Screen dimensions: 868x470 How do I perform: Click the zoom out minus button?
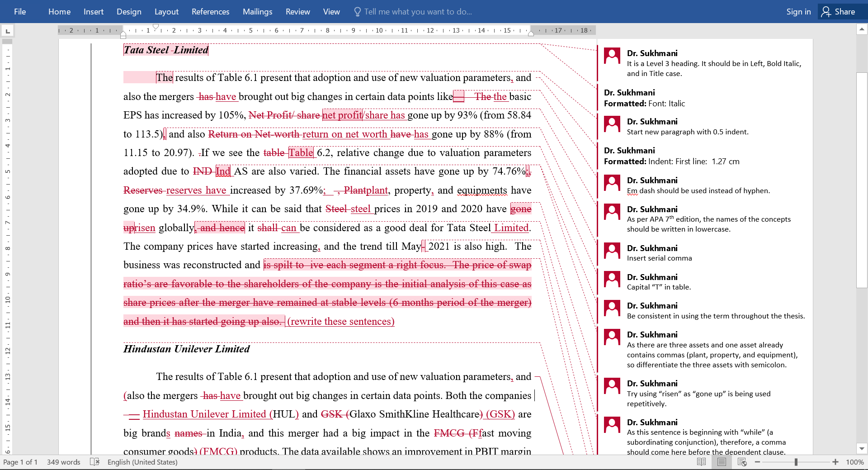pyautogui.click(x=757, y=462)
